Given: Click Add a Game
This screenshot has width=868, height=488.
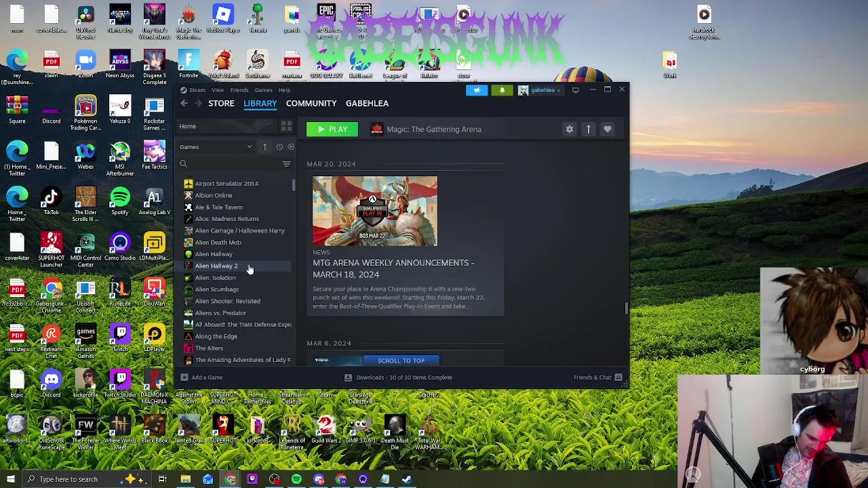Looking at the screenshot, I should (x=201, y=378).
